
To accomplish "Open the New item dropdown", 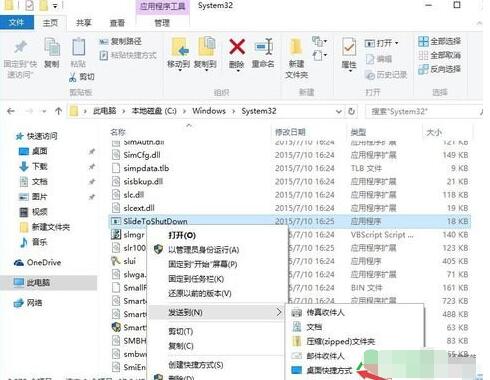I will pos(319,41).
